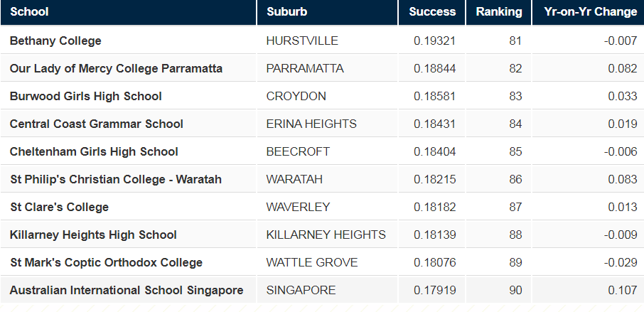Click success value 0.17919
The height and width of the screenshot is (312, 644).
[x=434, y=290]
